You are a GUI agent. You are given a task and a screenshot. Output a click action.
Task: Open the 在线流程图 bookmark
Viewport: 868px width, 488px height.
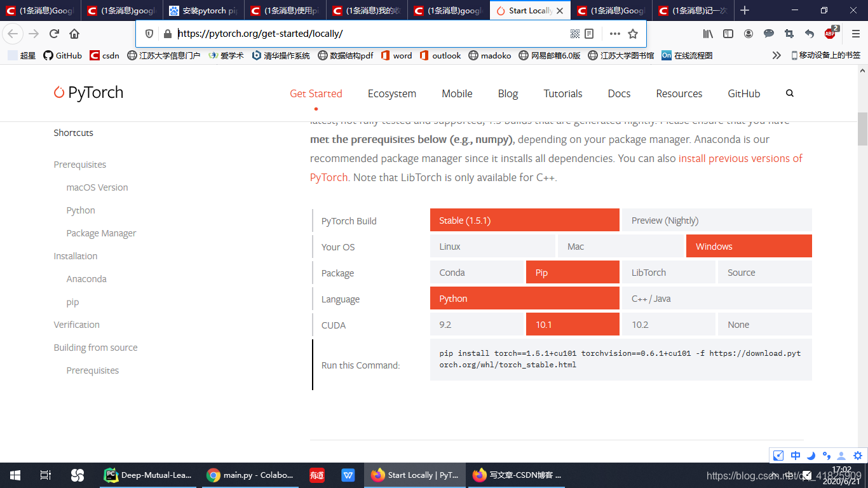[x=687, y=55]
